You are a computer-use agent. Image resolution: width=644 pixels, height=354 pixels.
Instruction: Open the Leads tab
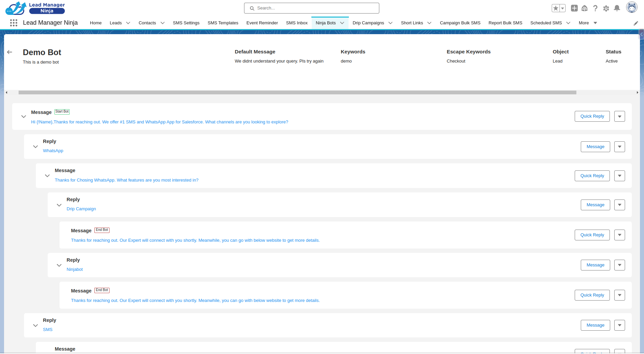[116, 23]
